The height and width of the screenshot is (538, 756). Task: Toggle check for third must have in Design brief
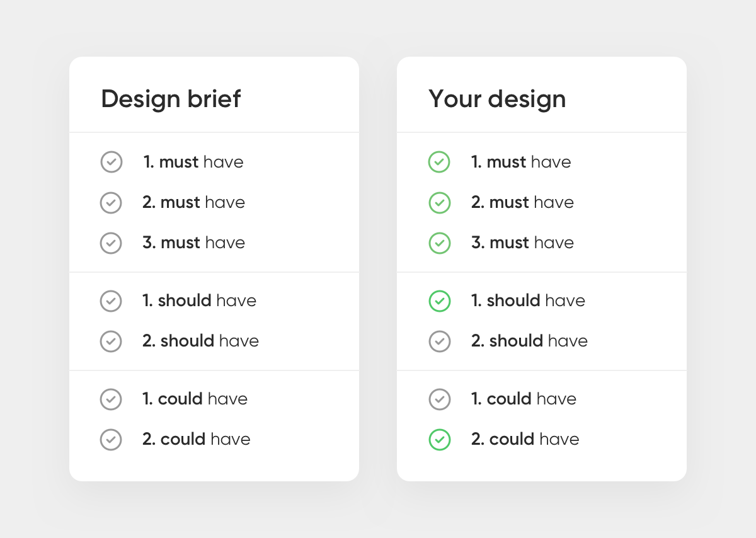pyautogui.click(x=112, y=243)
